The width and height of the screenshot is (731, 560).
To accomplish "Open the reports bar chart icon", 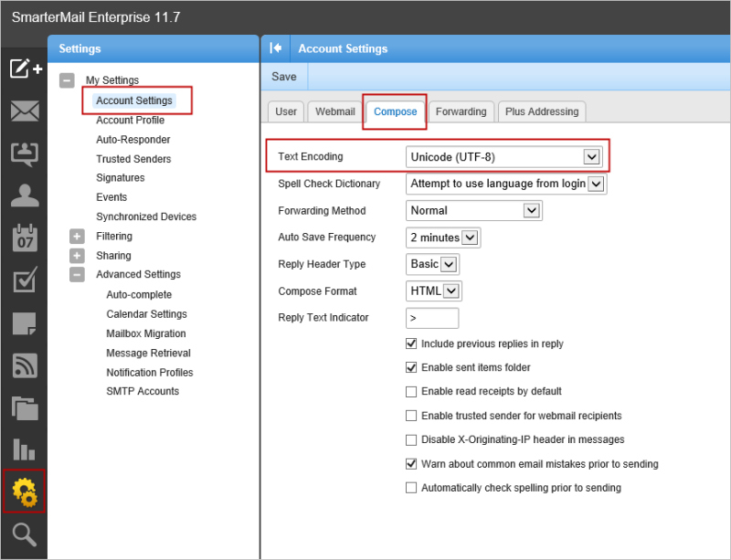I will 25,449.
